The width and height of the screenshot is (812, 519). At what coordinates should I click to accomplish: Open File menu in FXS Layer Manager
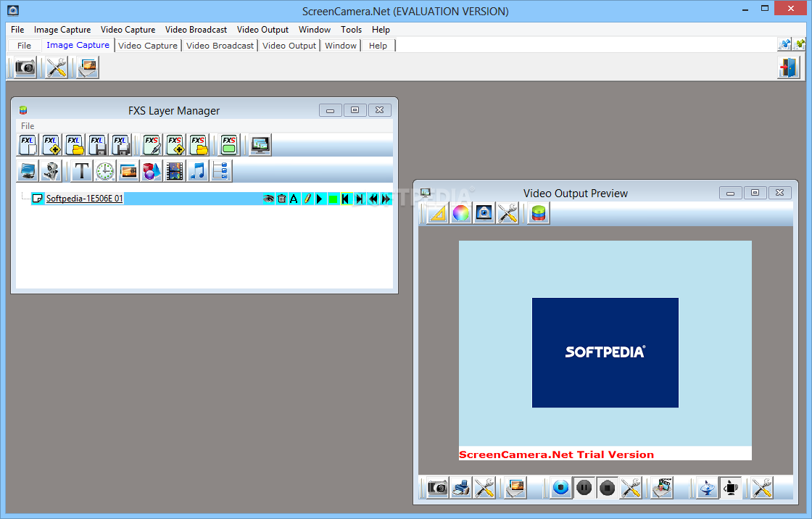pos(28,126)
